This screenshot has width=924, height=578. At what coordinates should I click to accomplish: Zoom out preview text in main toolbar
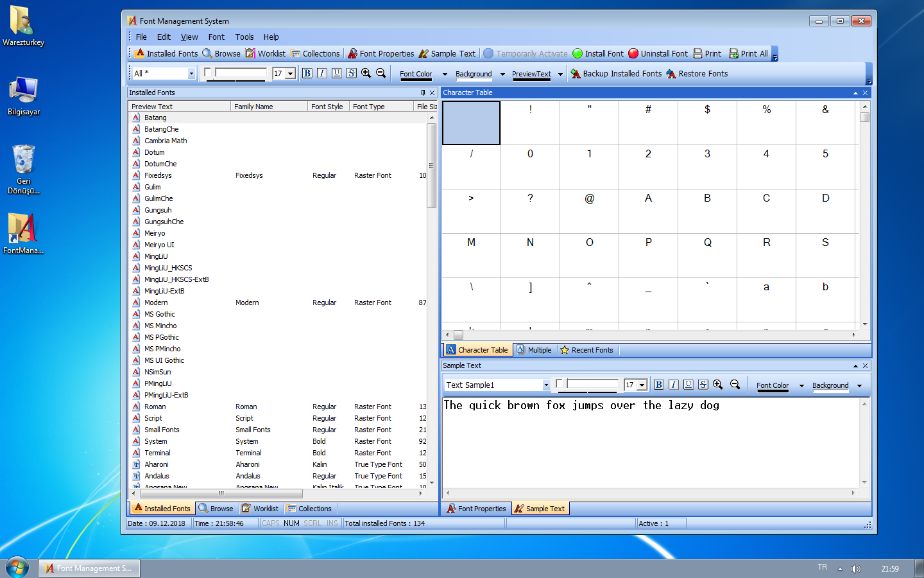381,73
